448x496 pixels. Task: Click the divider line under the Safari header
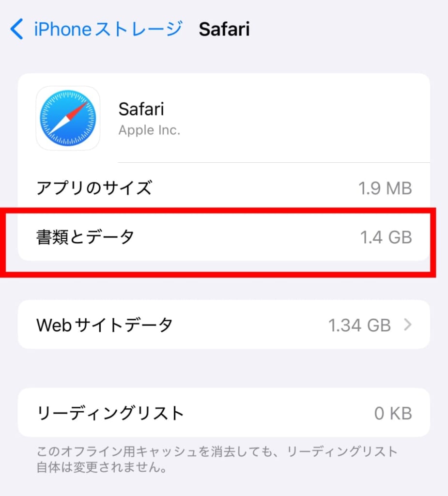point(274,162)
